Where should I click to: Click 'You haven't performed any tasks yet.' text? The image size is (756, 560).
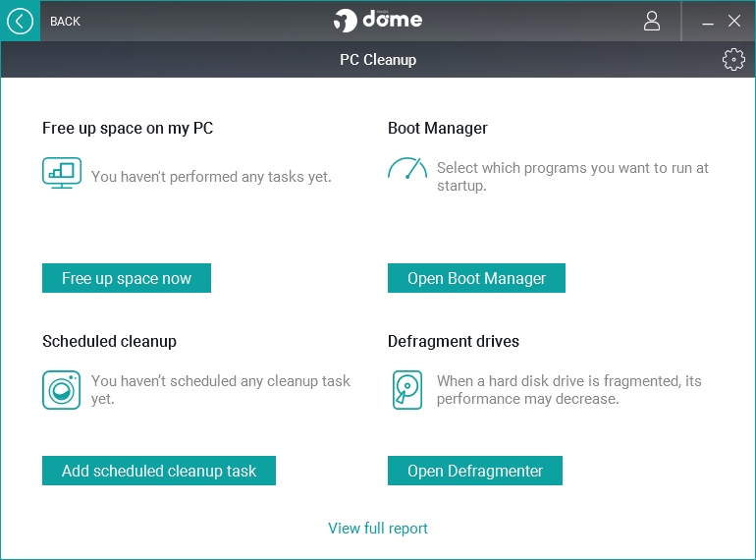(211, 177)
